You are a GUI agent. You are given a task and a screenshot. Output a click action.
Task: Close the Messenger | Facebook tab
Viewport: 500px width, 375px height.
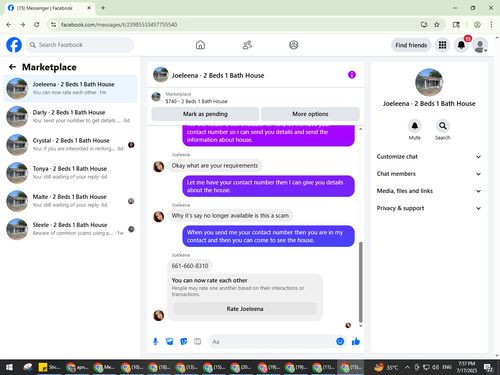[89, 8]
